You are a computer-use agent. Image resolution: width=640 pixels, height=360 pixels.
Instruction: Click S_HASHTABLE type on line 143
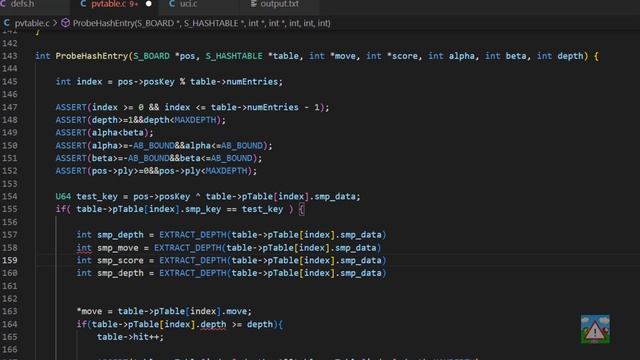coord(234,56)
